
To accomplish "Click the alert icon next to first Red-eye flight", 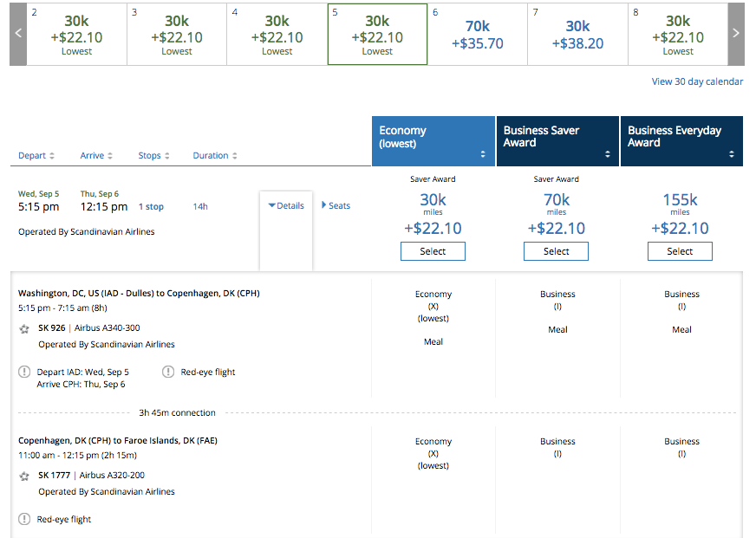I will [168, 373].
